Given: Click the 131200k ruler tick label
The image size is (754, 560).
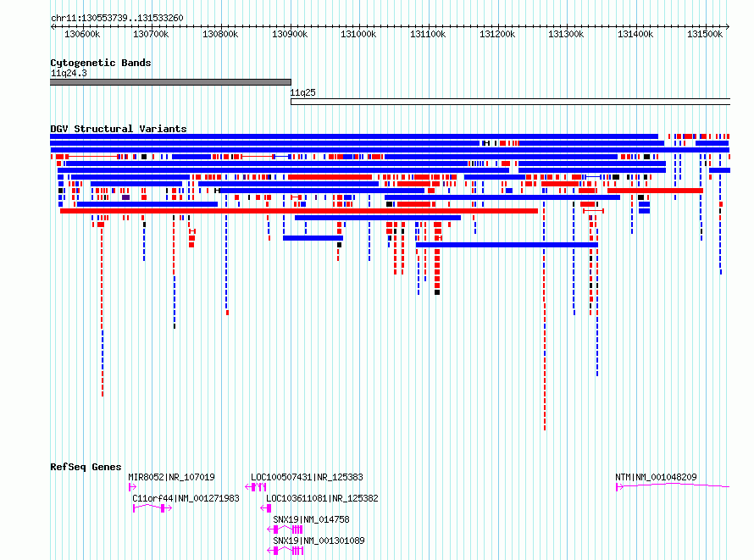Looking at the screenshot, I should point(497,35).
